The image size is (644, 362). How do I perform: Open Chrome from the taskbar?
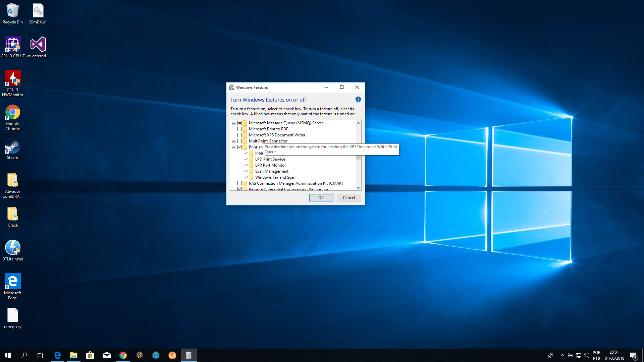(x=123, y=355)
